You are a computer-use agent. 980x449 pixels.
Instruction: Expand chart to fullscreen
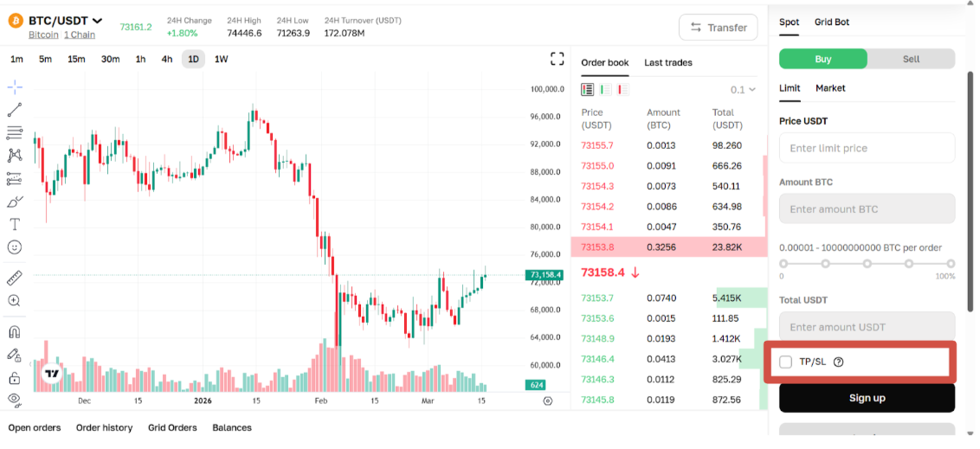[558, 59]
